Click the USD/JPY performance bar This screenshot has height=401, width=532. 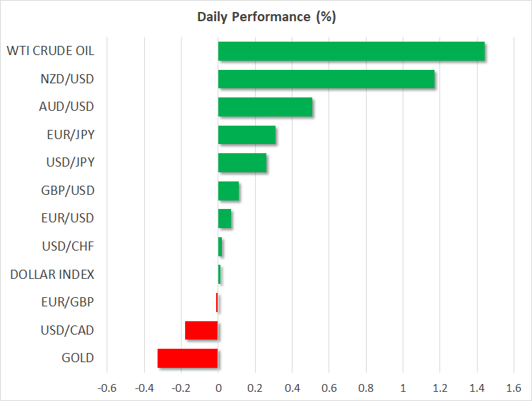[242, 163]
